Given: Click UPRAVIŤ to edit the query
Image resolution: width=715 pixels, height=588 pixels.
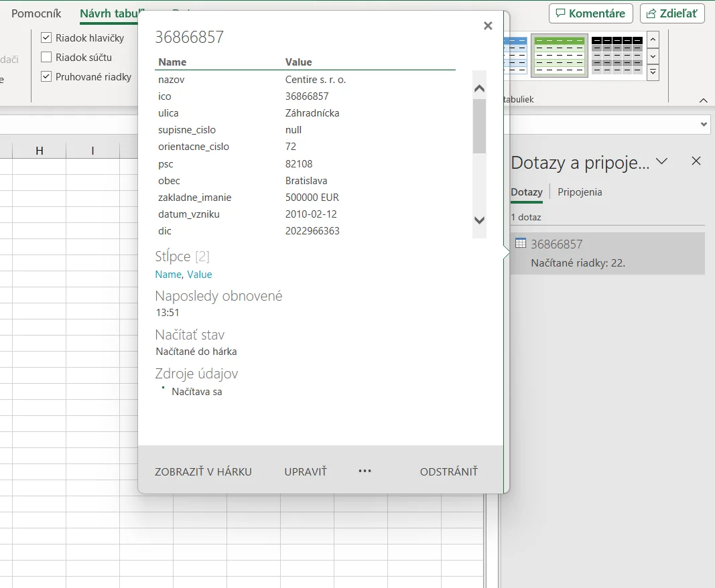Looking at the screenshot, I should (306, 471).
